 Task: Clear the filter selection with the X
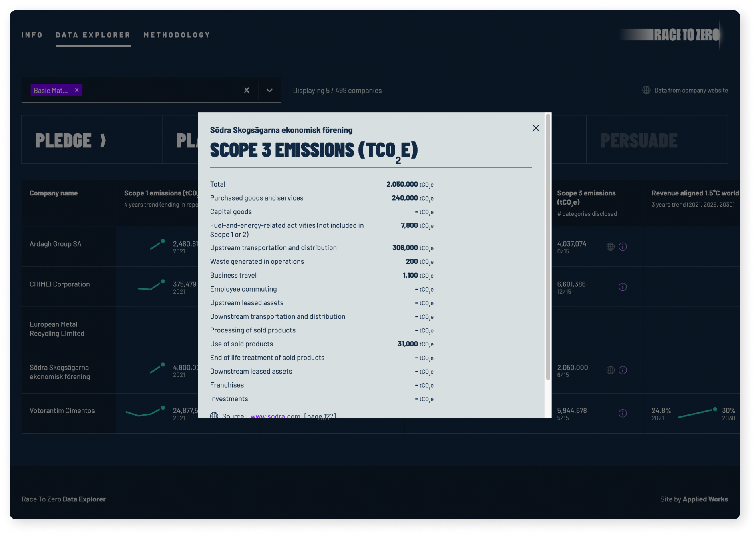click(247, 90)
